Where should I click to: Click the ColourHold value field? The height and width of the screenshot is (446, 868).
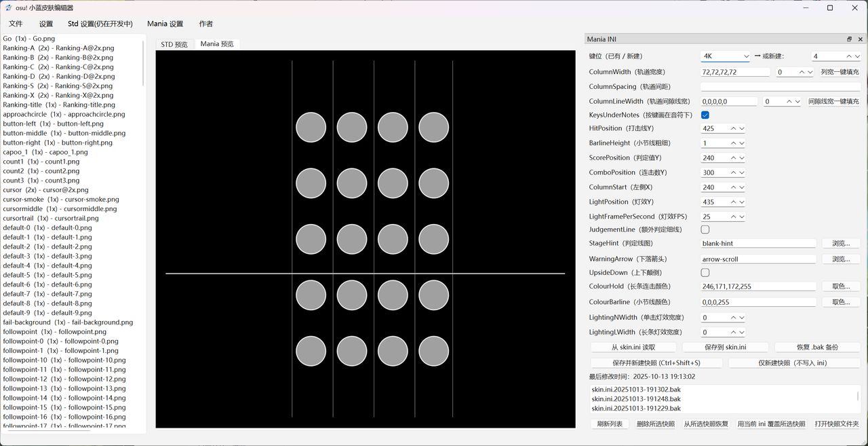pos(758,286)
